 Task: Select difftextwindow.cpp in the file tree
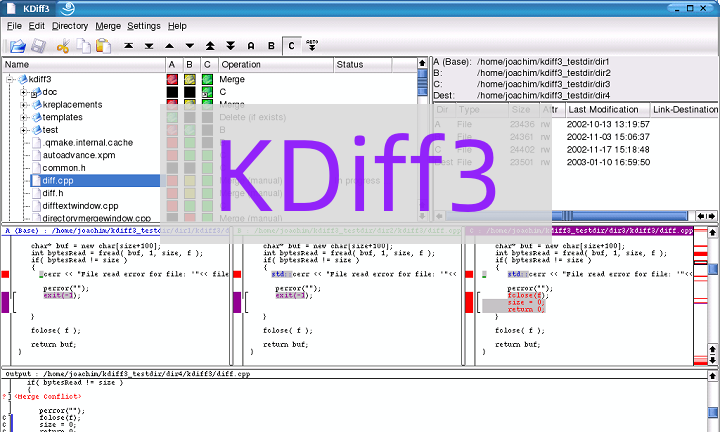pos(82,205)
